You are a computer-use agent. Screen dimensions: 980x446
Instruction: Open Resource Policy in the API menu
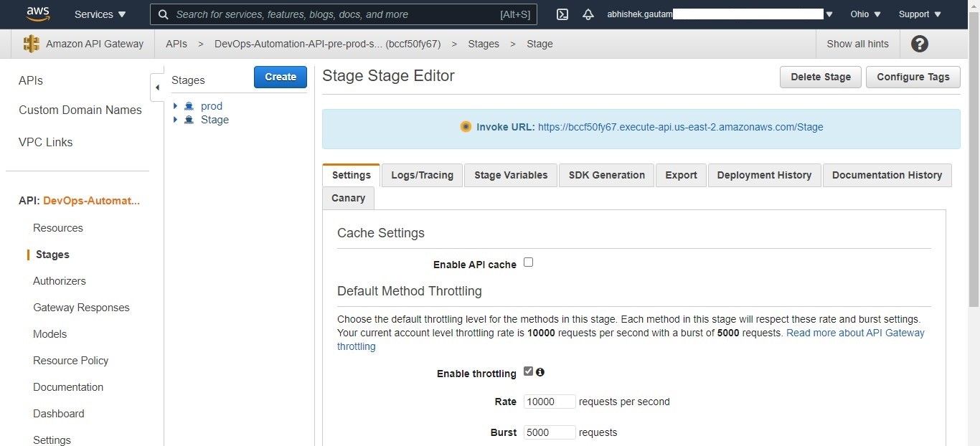pos(71,361)
